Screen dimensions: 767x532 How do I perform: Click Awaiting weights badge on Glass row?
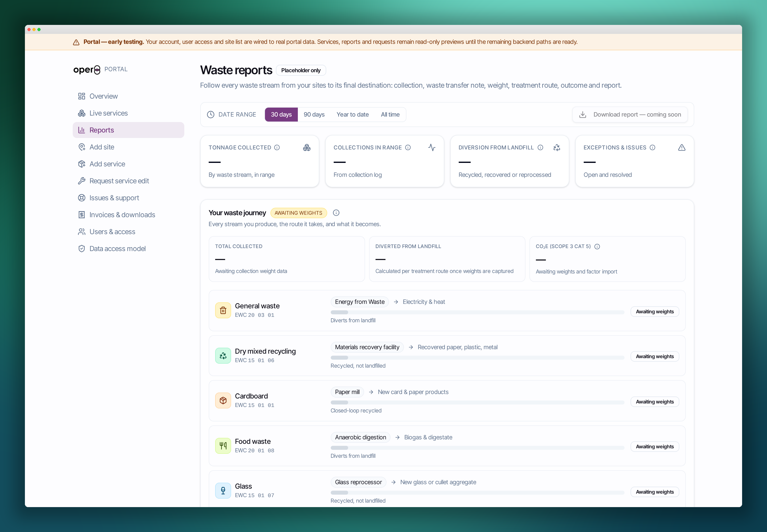(655, 492)
